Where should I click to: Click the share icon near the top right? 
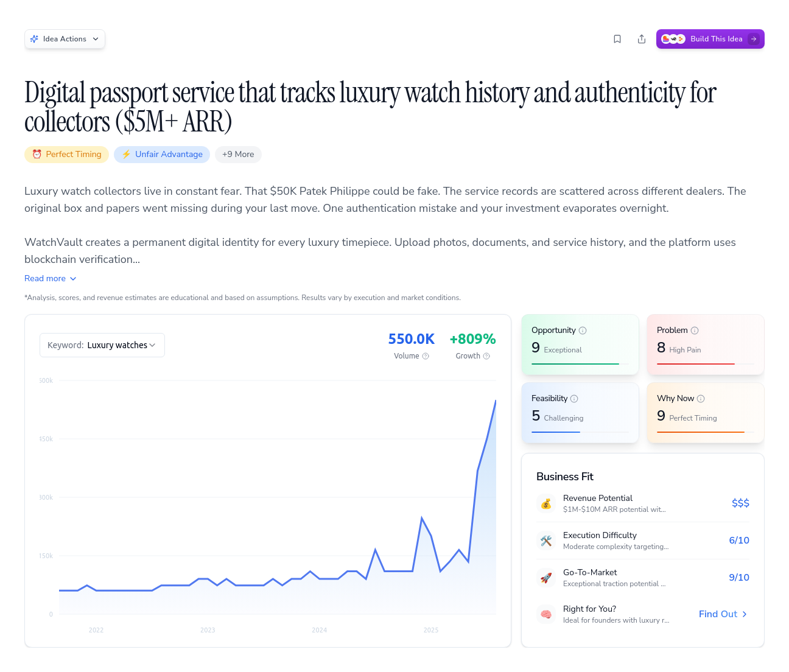tap(642, 38)
